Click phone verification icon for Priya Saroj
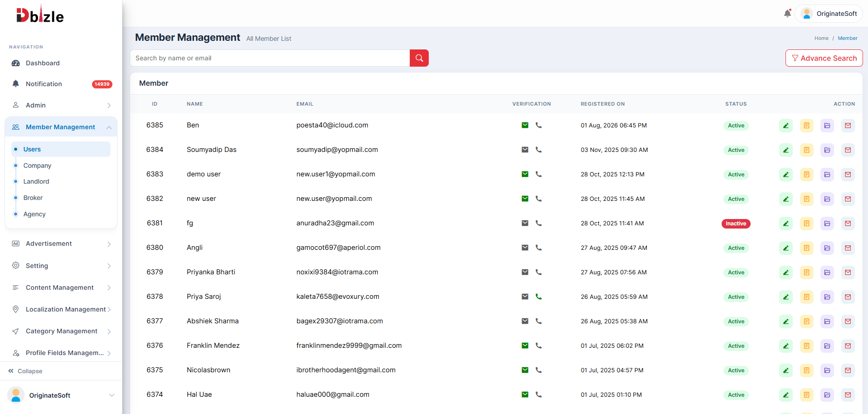This screenshot has height=414, width=868. point(538,297)
